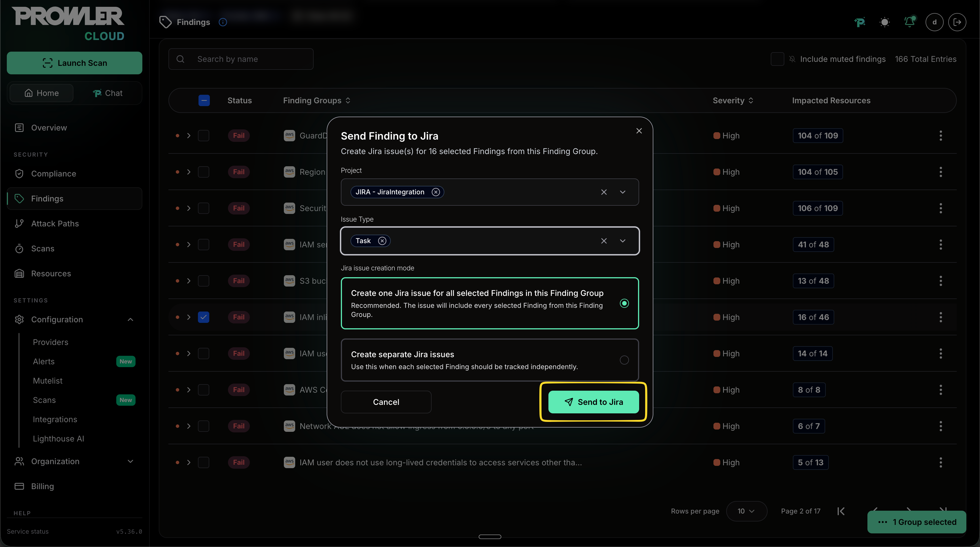
Task: Cancel the Send Finding to Jira dialog
Action: [386, 402]
